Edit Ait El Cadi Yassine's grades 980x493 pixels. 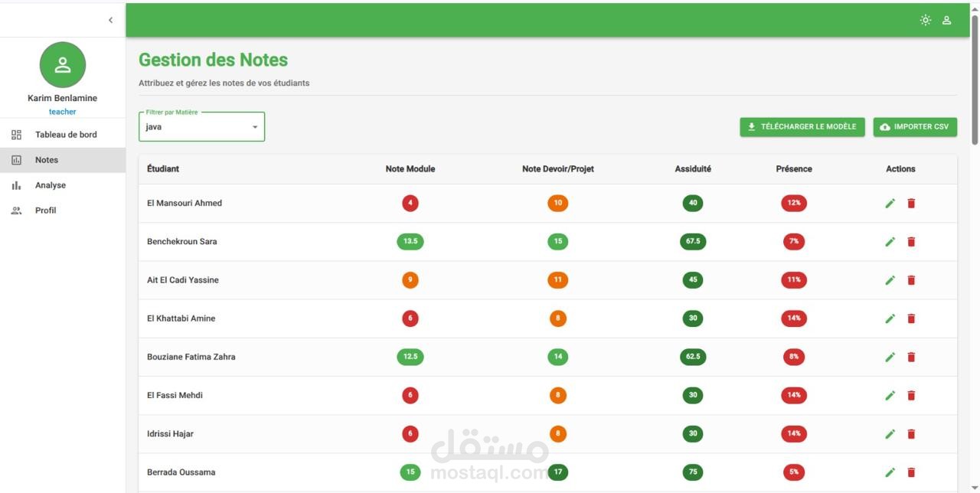[x=890, y=280]
